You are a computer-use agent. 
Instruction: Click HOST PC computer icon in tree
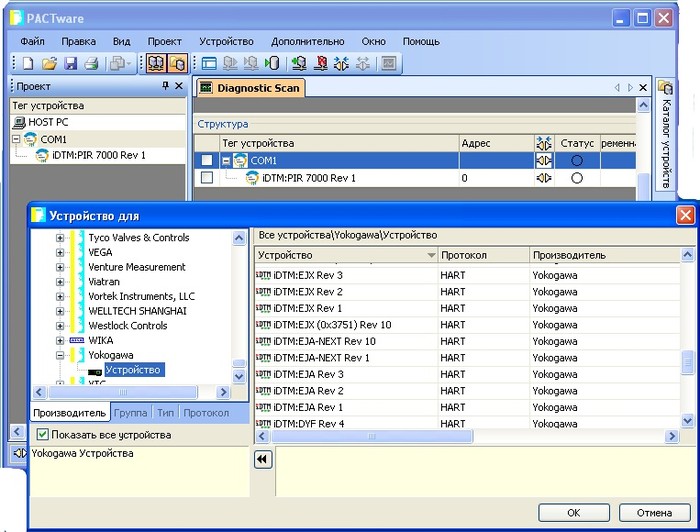pos(19,122)
